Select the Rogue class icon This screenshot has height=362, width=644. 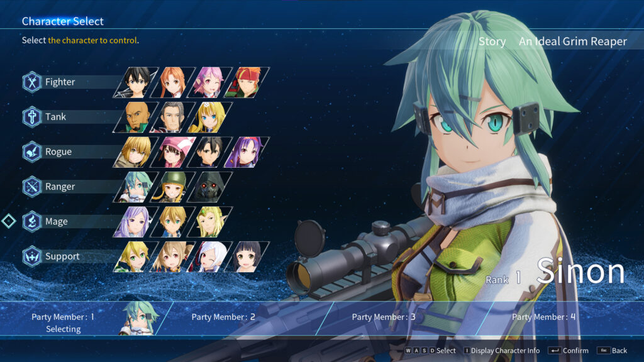(x=31, y=152)
